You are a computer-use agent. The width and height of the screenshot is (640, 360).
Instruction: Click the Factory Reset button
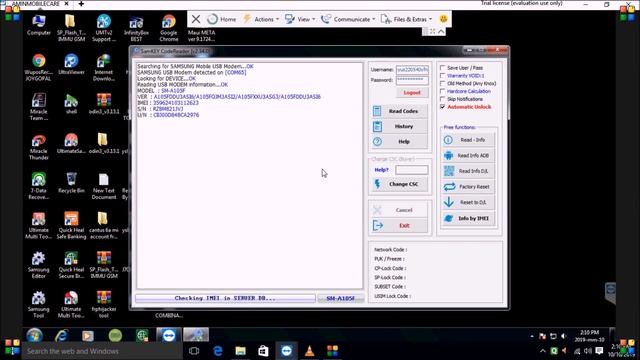click(x=468, y=187)
